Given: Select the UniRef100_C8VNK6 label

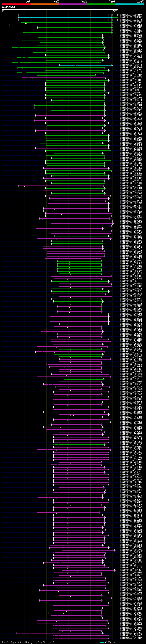Looking at the screenshot, I should click(131, 371).
